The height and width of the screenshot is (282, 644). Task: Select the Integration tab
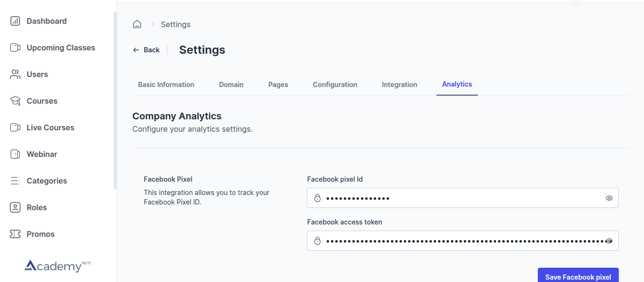coord(399,85)
